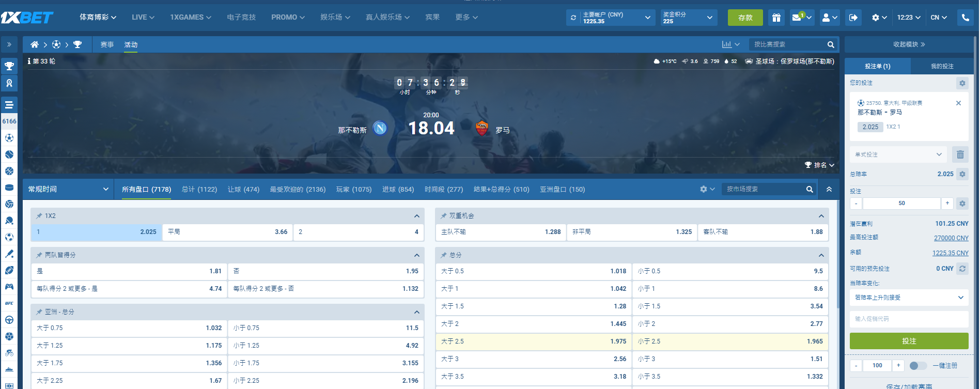The height and width of the screenshot is (389, 980).
Task: Switch to the 我的投注 tab
Action: (x=942, y=66)
